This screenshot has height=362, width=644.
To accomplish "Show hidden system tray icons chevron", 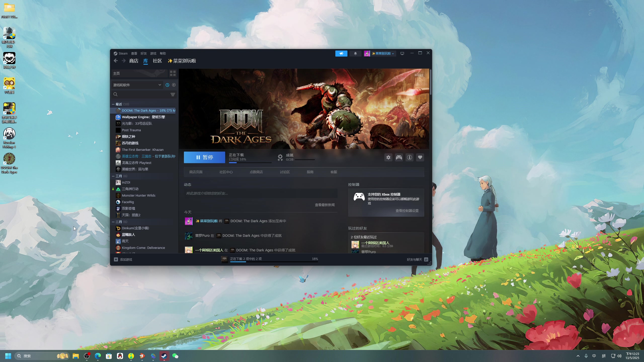I will pyautogui.click(x=578, y=356).
